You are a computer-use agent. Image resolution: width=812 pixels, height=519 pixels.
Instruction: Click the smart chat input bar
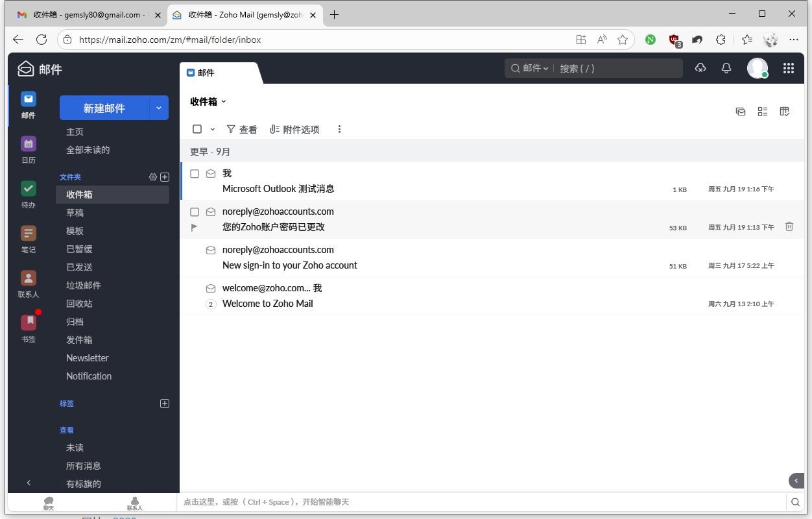click(x=480, y=502)
